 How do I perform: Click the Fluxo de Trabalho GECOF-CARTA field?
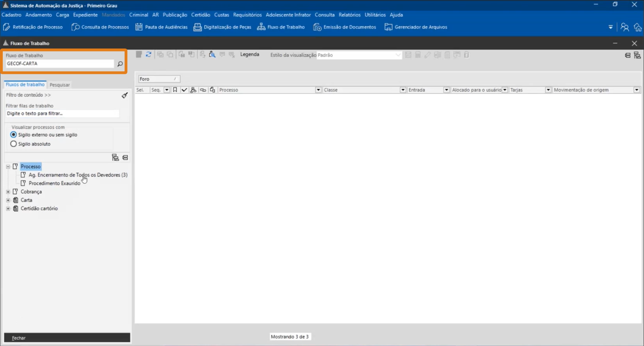coord(60,64)
